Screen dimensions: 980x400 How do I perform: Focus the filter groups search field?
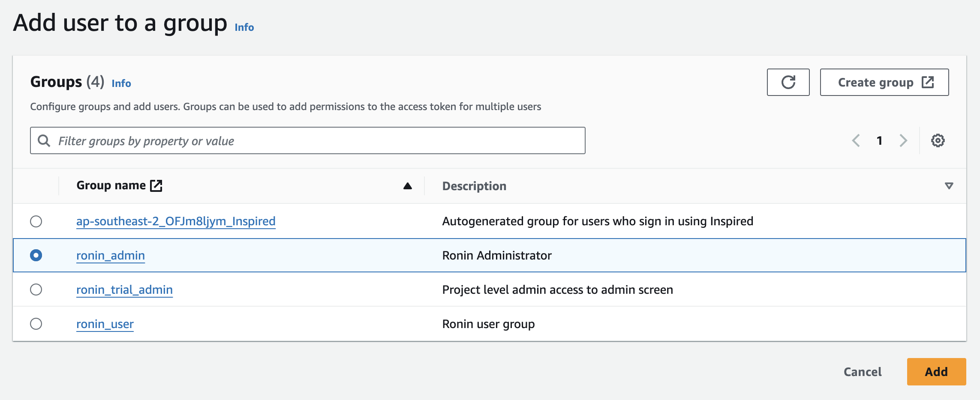[x=317, y=140]
